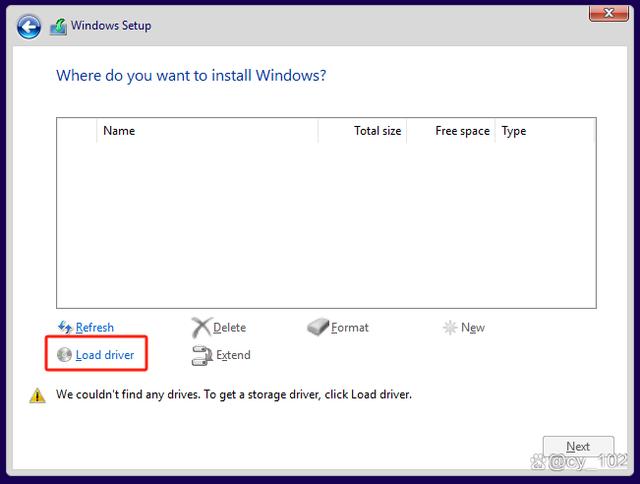
Task: Click the Name column header
Action: point(207,131)
